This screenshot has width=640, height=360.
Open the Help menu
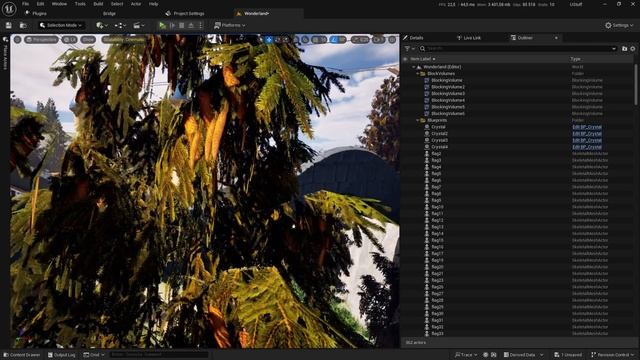tap(153, 4)
